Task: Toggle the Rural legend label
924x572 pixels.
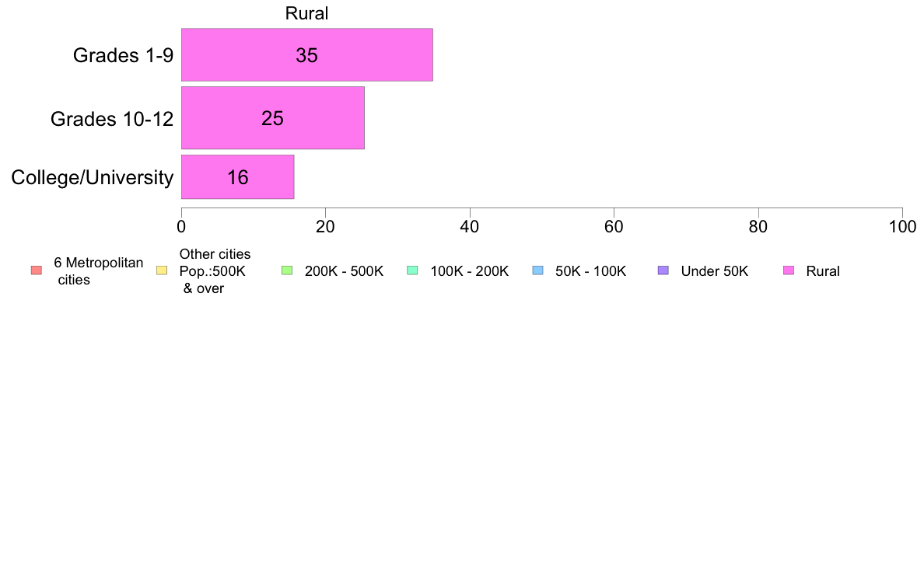Action: point(823,271)
